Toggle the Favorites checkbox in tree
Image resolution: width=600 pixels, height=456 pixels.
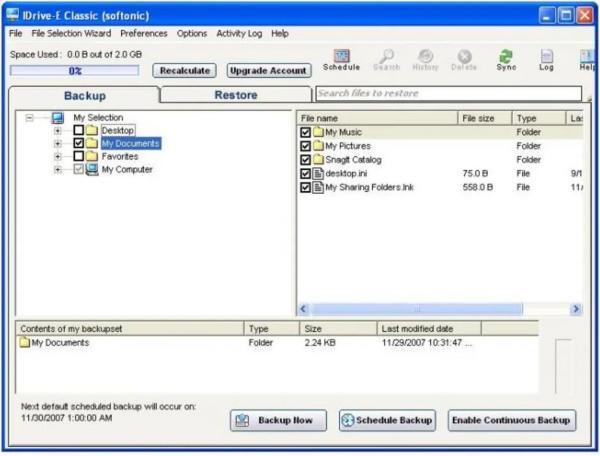(78, 156)
